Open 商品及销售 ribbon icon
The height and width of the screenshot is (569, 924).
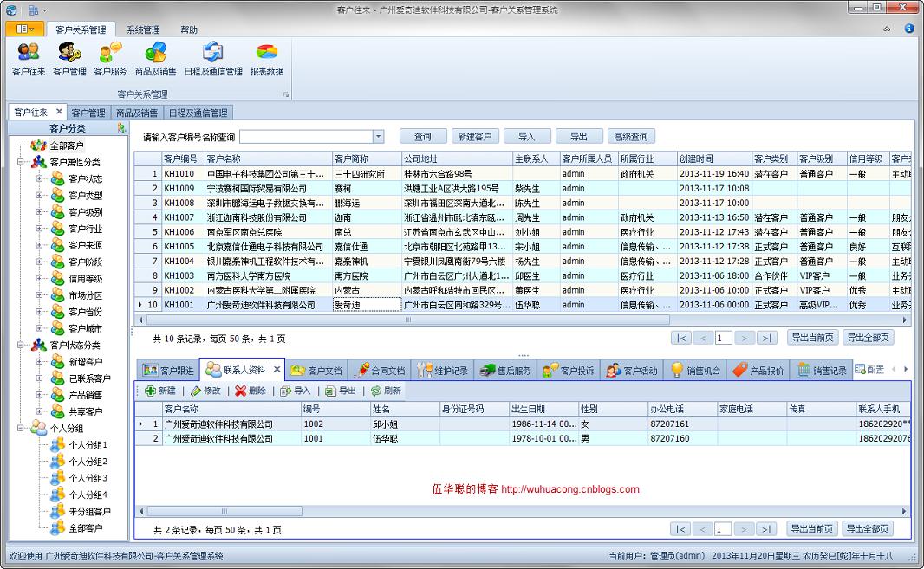pyautogui.click(x=155, y=59)
